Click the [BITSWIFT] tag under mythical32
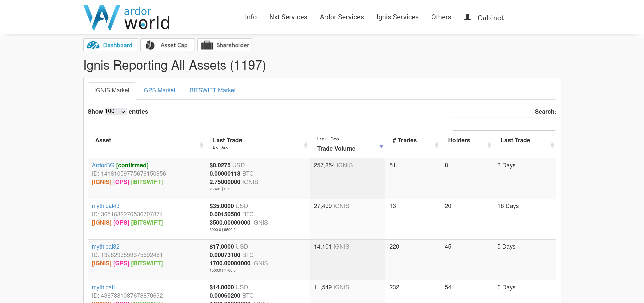The image size is (644, 303). [x=147, y=263]
